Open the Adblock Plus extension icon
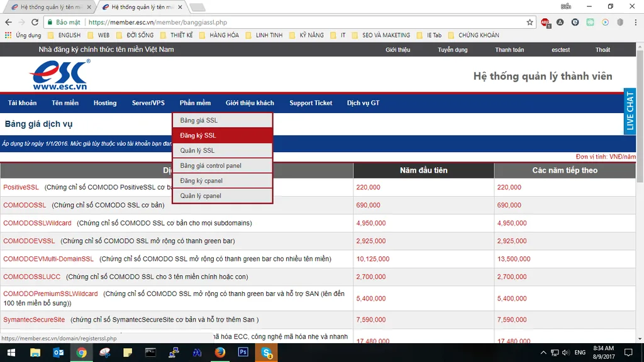644x362 pixels. pyautogui.click(x=545, y=23)
